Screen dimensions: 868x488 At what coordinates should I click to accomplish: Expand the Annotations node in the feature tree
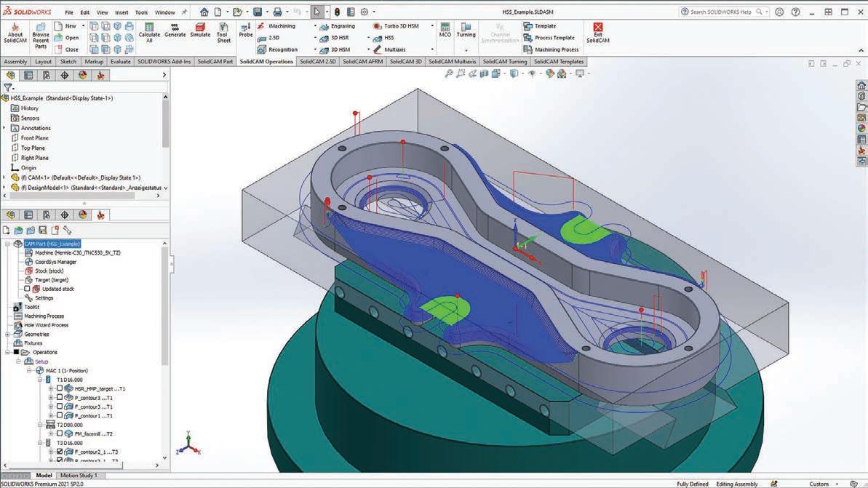point(4,128)
